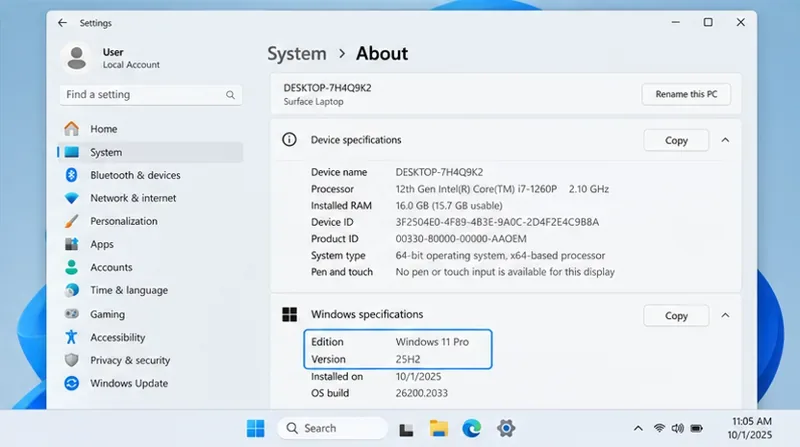Viewport: 800px width, 447px height.
Task: Click the Processor value i7-1260P
Action: (502, 189)
